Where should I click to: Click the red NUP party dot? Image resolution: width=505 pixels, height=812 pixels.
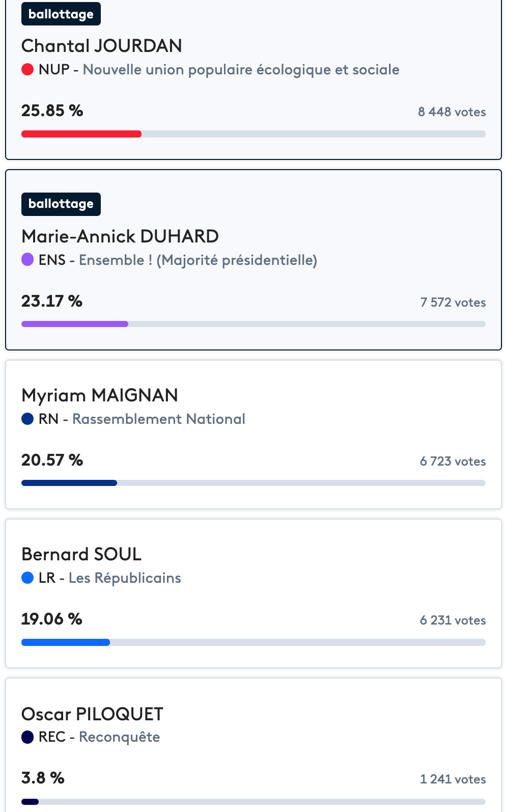point(27,69)
